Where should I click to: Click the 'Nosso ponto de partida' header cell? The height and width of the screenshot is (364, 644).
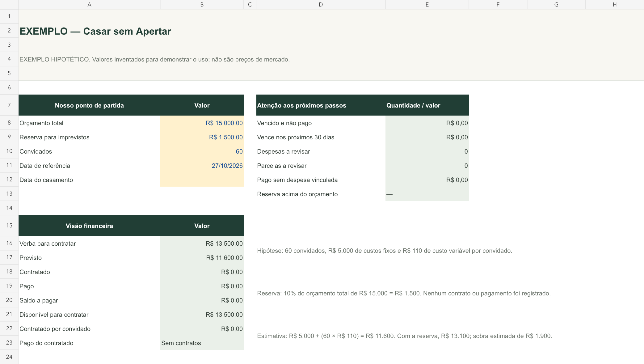click(89, 105)
